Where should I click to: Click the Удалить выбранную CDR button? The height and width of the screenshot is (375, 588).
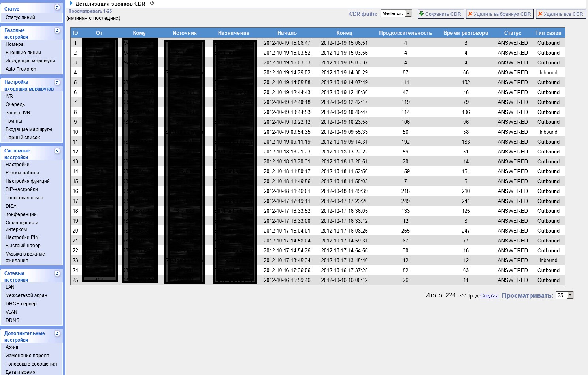[500, 14]
